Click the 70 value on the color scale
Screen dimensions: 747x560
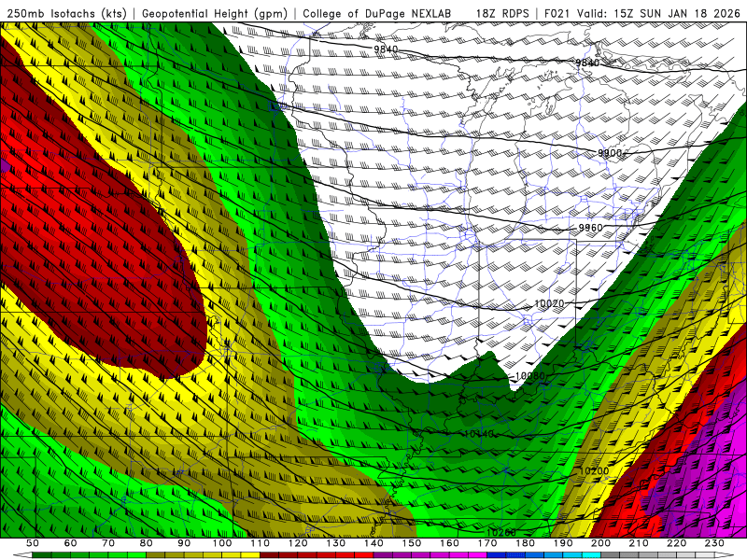click(x=108, y=543)
